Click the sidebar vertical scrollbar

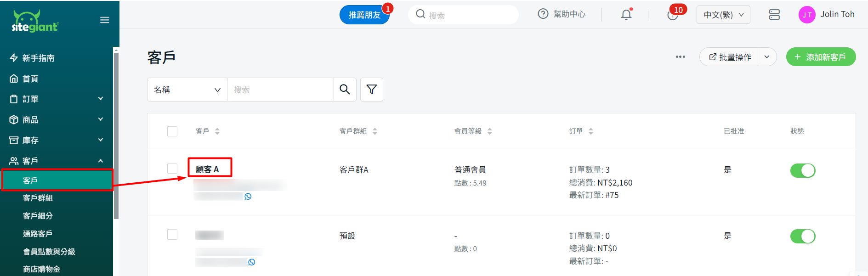tap(116, 136)
